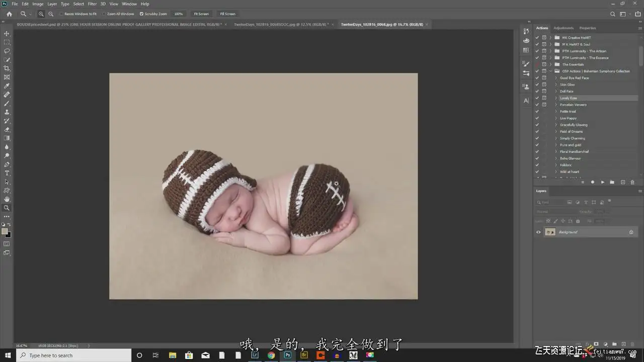Select the Horizontal Type tool

pyautogui.click(x=7, y=173)
